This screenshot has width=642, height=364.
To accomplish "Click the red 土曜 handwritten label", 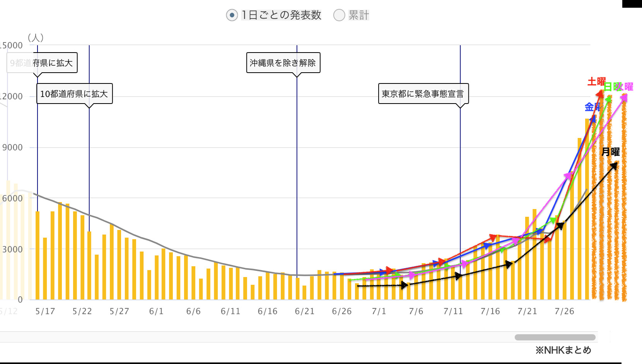I will click(596, 82).
